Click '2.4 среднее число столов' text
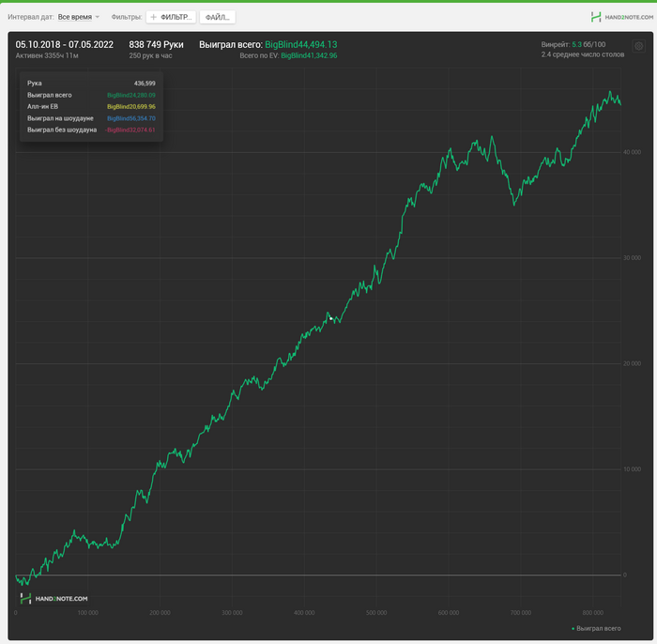Image resolution: width=657 pixels, height=644 pixels. pyautogui.click(x=583, y=54)
